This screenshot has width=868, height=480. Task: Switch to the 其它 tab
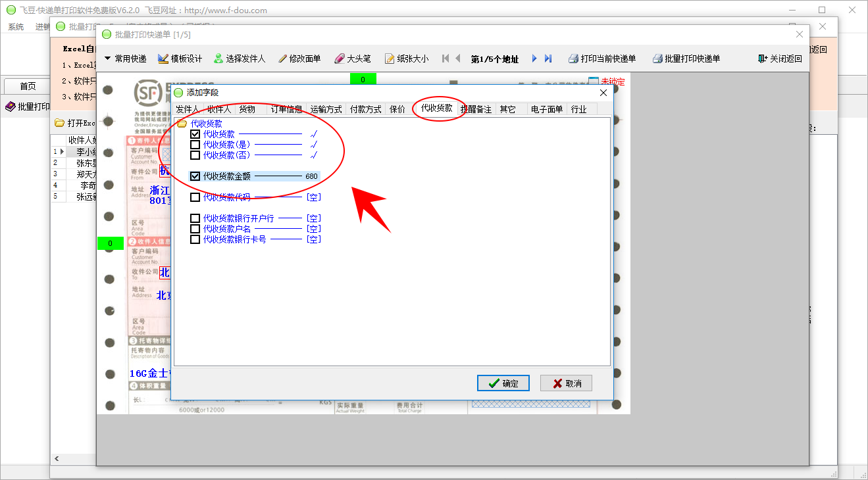[x=507, y=109]
